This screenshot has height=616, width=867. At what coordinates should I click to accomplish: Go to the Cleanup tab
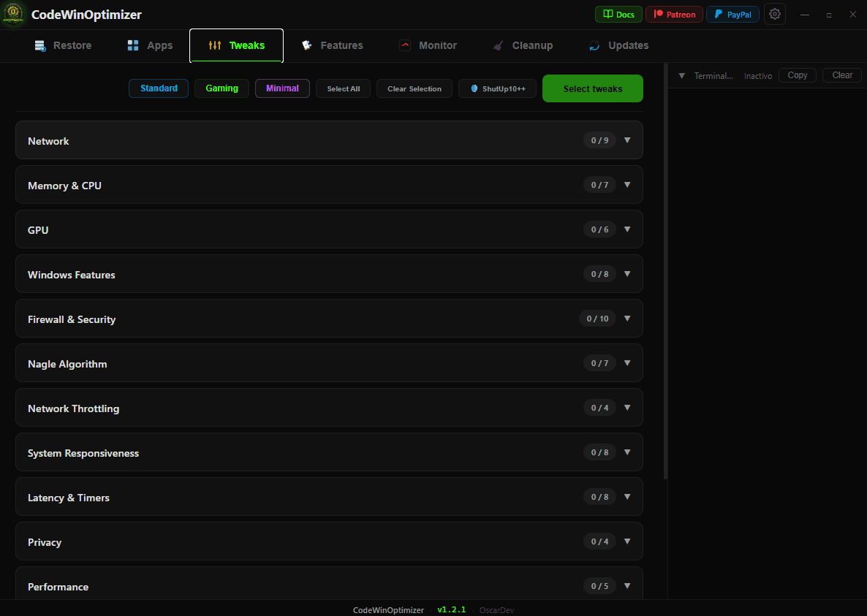(x=523, y=46)
